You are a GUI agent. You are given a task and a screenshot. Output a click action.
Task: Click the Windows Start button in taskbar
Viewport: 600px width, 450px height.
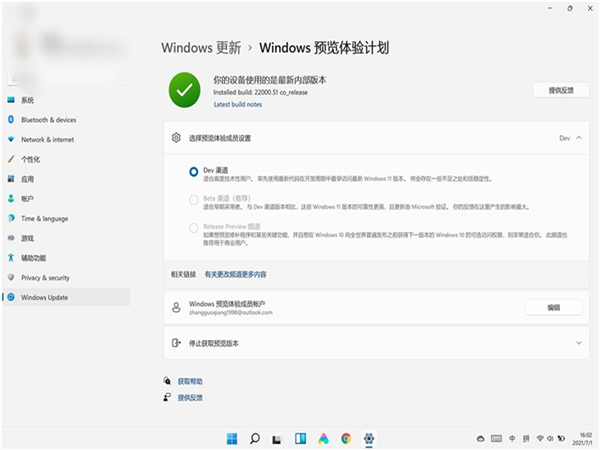[232, 438]
